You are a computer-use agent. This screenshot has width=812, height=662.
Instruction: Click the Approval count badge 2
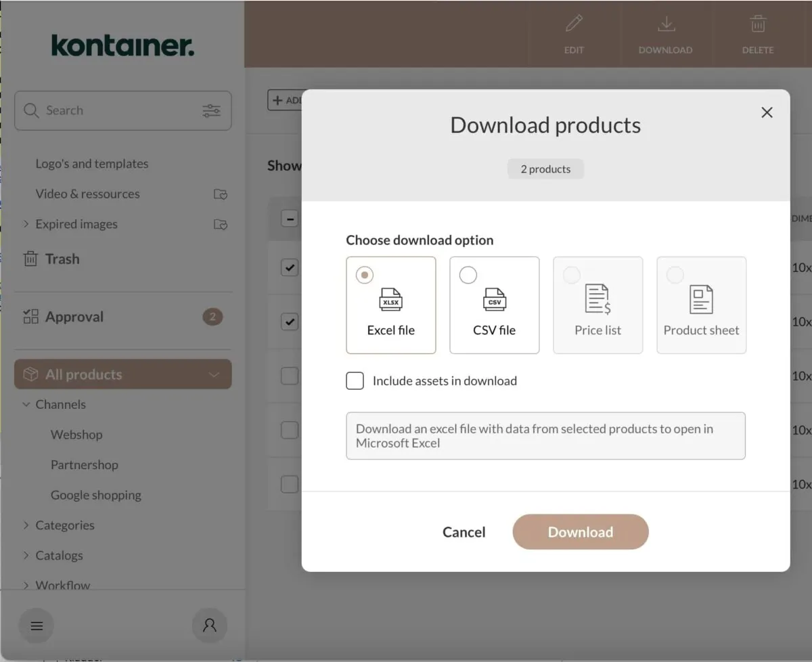click(212, 316)
